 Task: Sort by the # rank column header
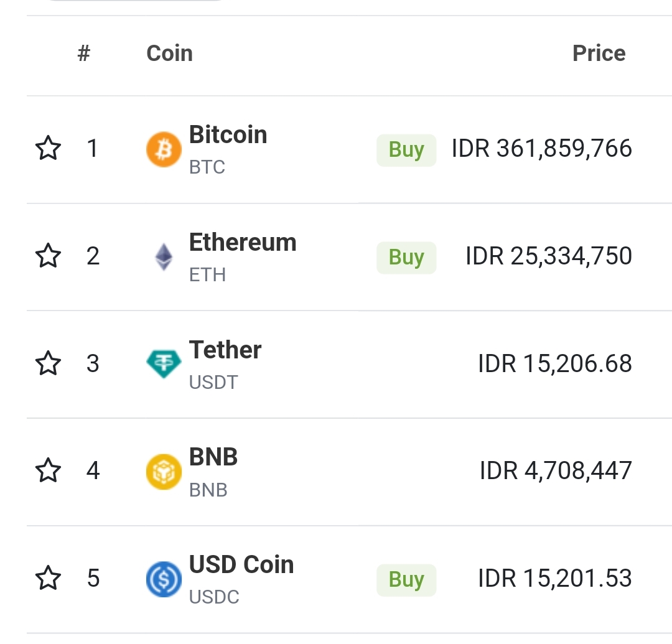tap(84, 54)
